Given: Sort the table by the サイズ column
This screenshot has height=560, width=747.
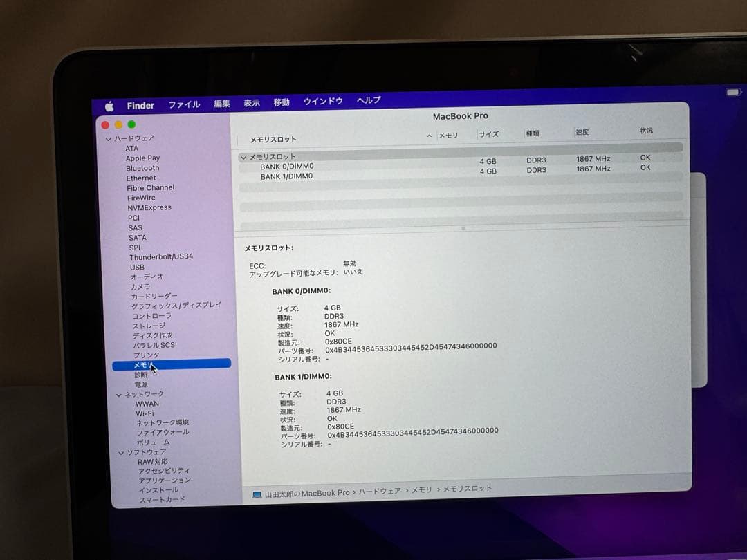Looking at the screenshot, I should tap(489, 134).
